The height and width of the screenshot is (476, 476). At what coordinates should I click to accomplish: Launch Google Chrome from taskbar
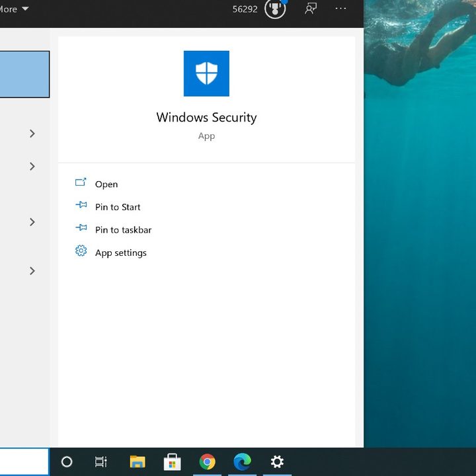pos(208,461)
